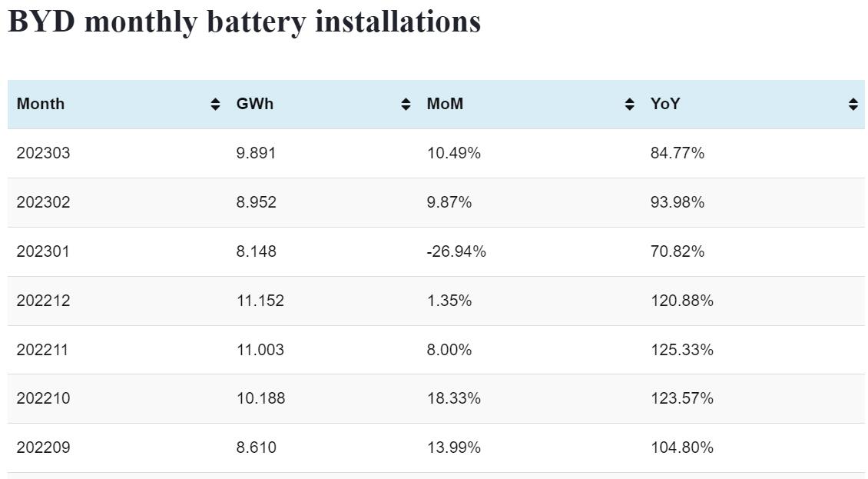Click the -26.94% MoM value
This screenshot has width=868, height=479.
tap(456, 251)
